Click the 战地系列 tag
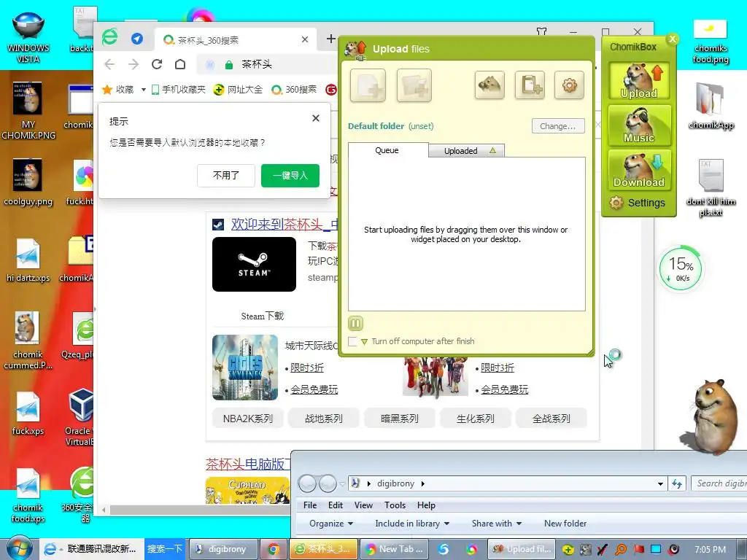 click(x=323, y=419)
